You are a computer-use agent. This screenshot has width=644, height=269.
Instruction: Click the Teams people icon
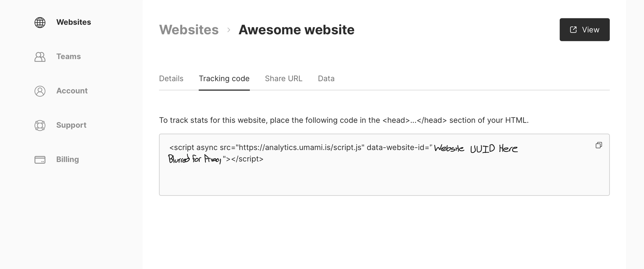tap(40, 57)
